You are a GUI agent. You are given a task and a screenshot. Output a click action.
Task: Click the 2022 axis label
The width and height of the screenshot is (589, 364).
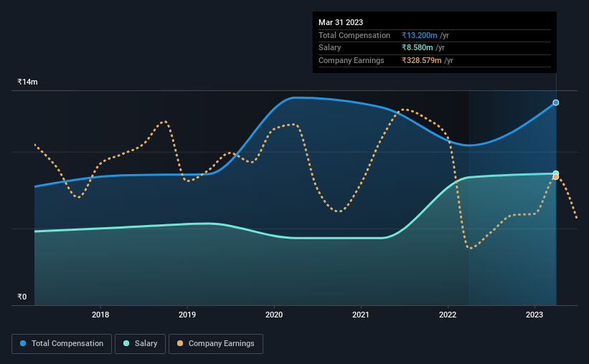448,315
